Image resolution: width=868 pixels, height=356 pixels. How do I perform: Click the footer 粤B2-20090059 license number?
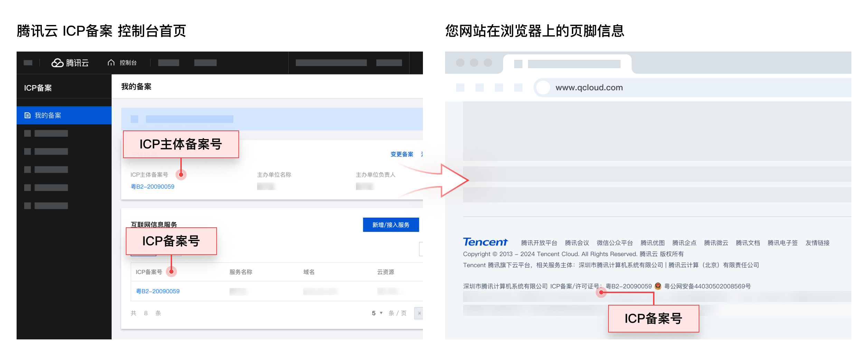point(629,286)
